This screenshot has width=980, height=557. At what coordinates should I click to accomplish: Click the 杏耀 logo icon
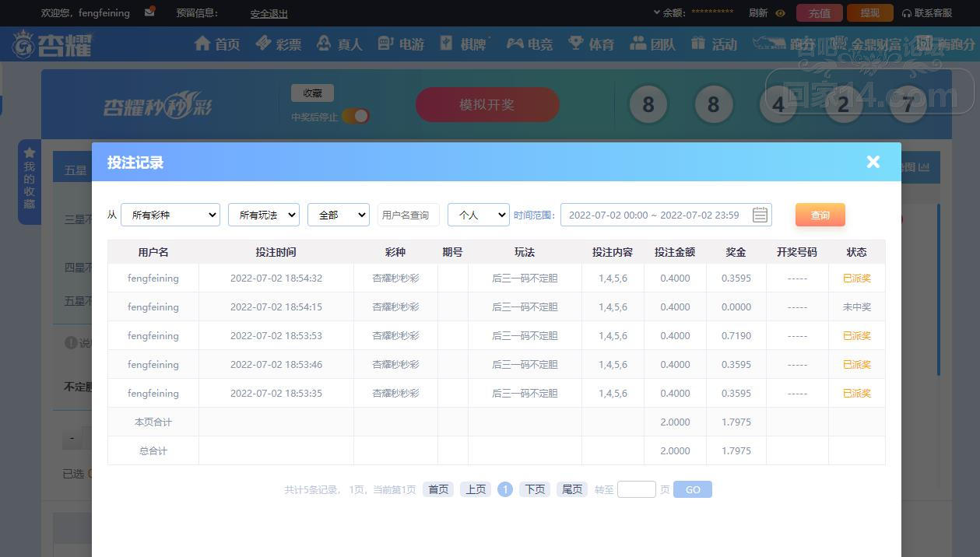[24, 45]
